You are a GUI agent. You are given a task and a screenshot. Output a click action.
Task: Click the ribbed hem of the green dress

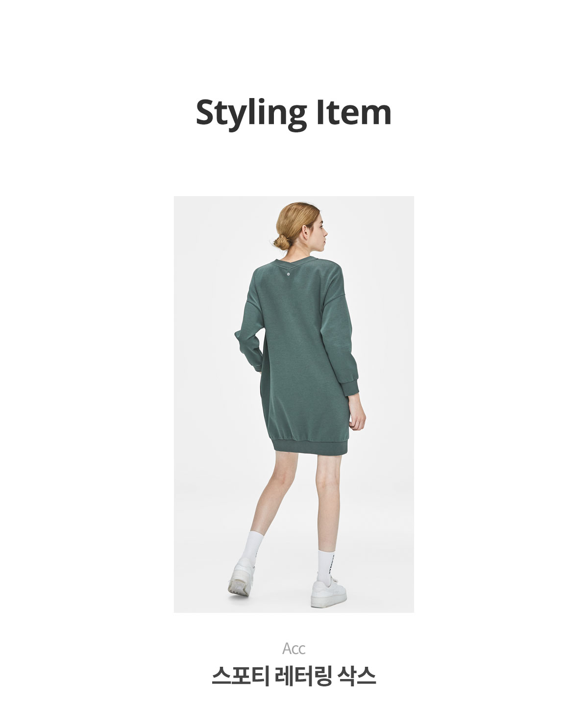[x=310, y=446]
